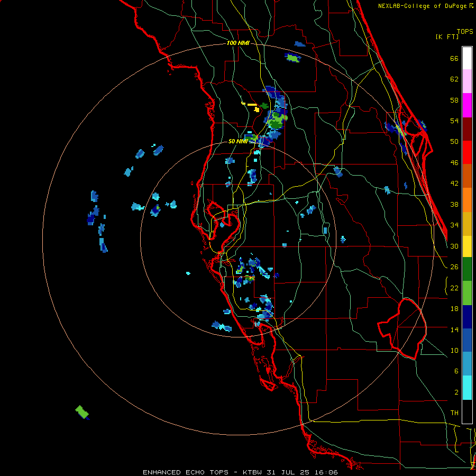Click the 34 legend value
The image size is (476, 476).
pyautogui.click(x=454, y=225)
